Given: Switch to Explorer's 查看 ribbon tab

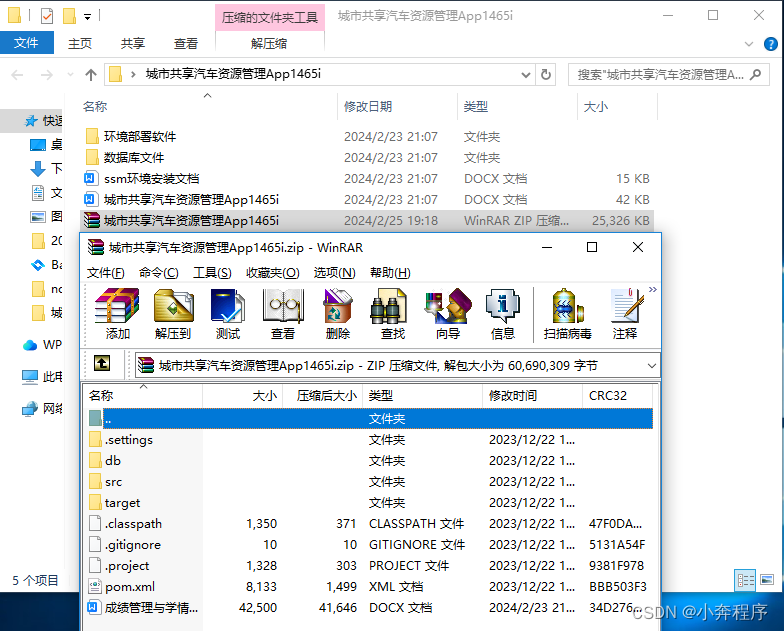Looking at the screenshot, I should coord(186,44).
